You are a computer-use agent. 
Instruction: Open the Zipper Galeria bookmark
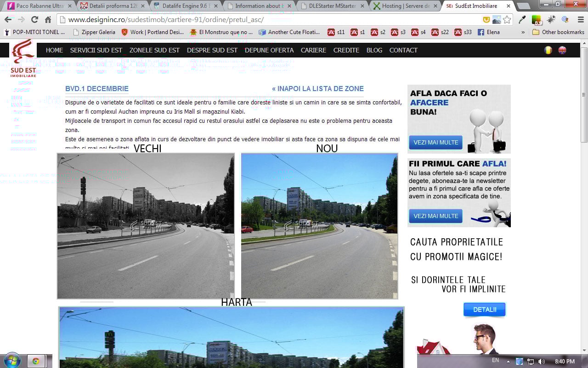94,32
